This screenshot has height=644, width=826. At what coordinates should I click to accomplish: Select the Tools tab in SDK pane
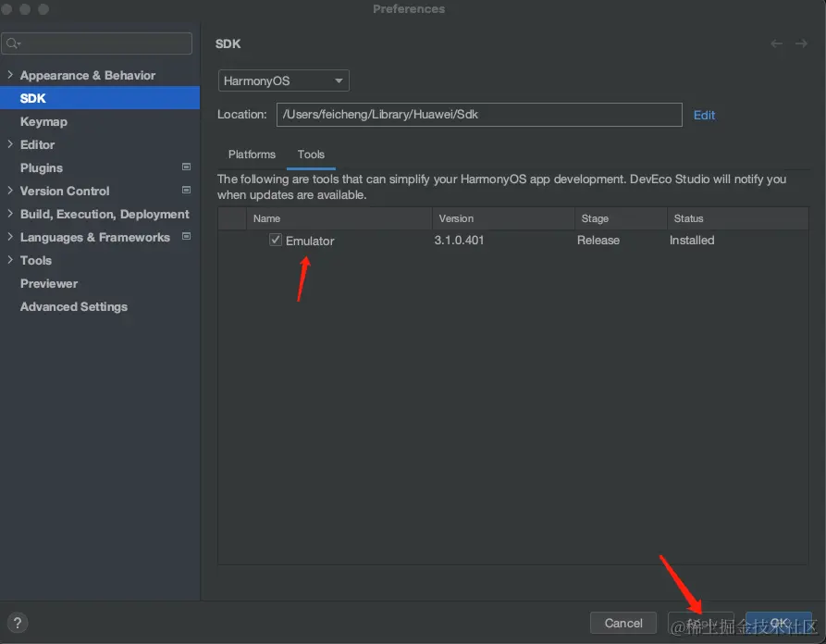311,155
